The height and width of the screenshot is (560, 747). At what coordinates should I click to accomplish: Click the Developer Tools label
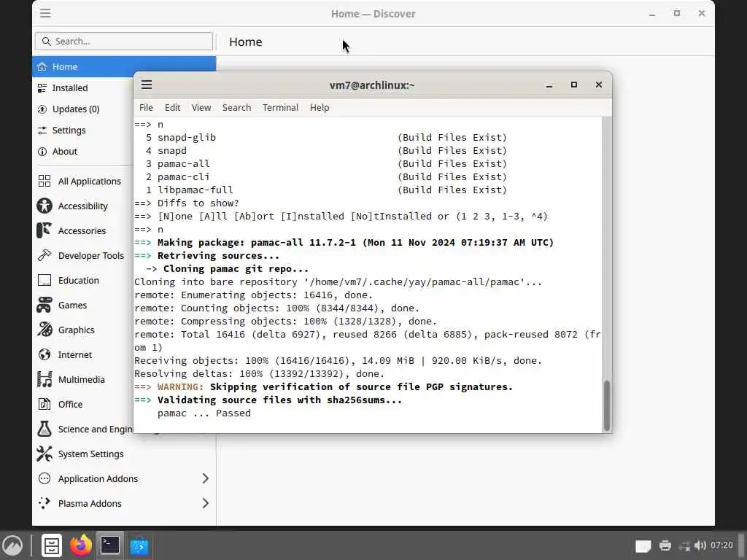91,256
